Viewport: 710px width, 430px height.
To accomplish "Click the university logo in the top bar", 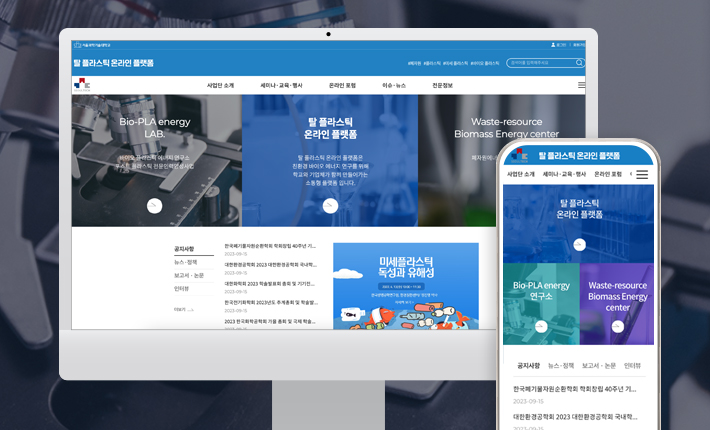I will 92,45.
